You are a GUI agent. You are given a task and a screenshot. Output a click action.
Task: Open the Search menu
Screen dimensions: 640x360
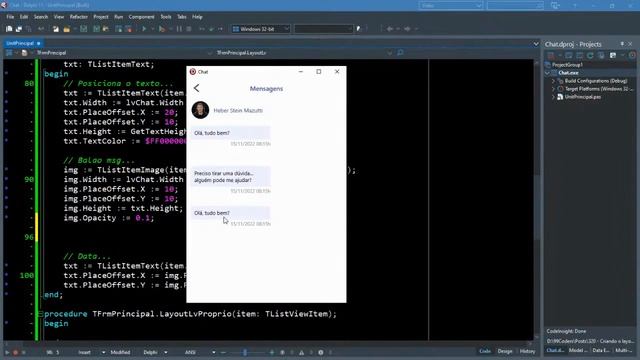coord(41,17)
